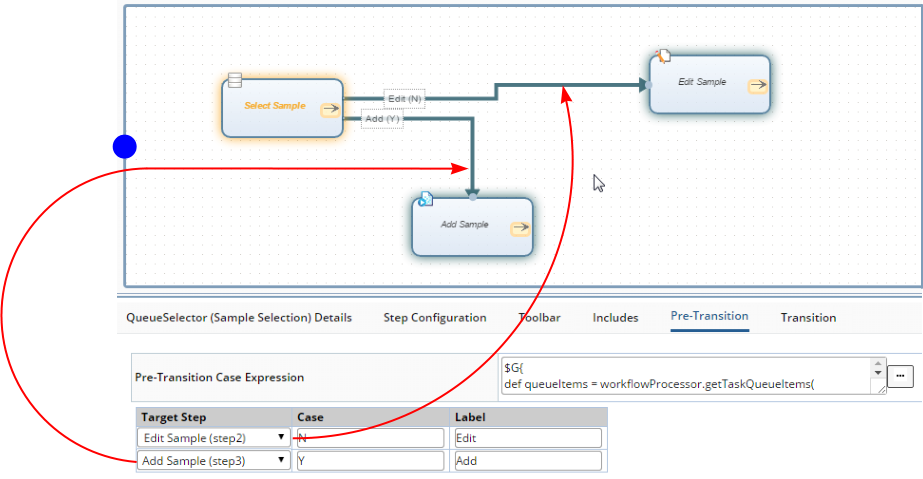Click into the Pre-Transition Case Expression textarea
The image size is (923, 479).
click(686, 376)
